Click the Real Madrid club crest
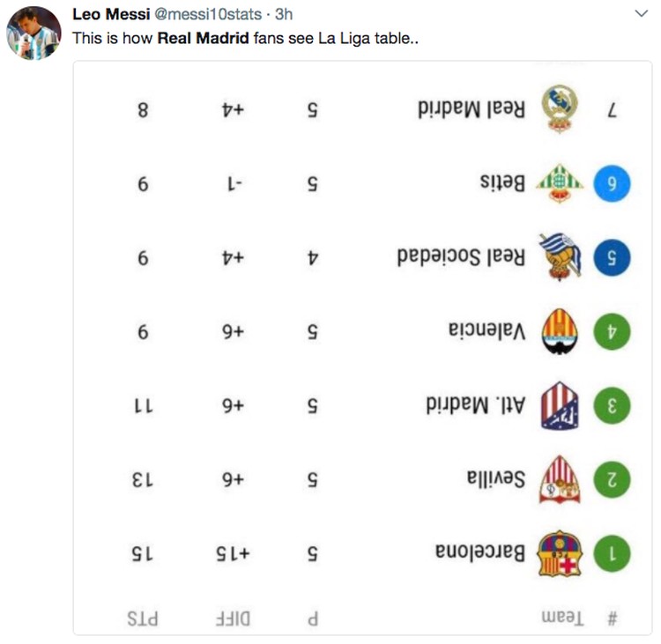 pos(560,109)
